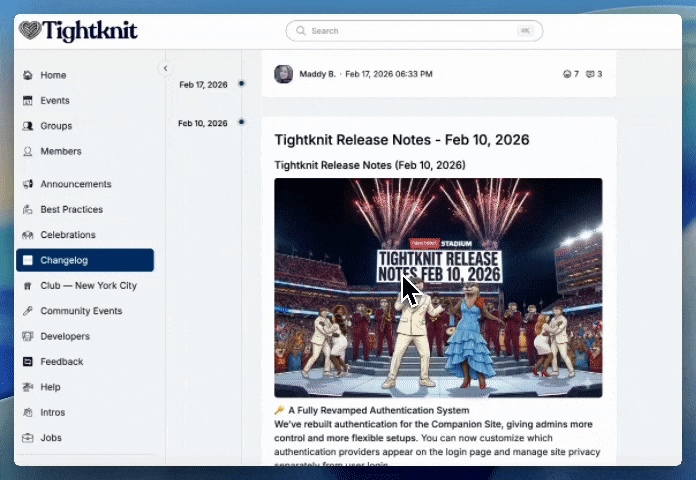Screen dimensions: 696x480
Task: Select the Changelog channel
Action: (85, 260)
